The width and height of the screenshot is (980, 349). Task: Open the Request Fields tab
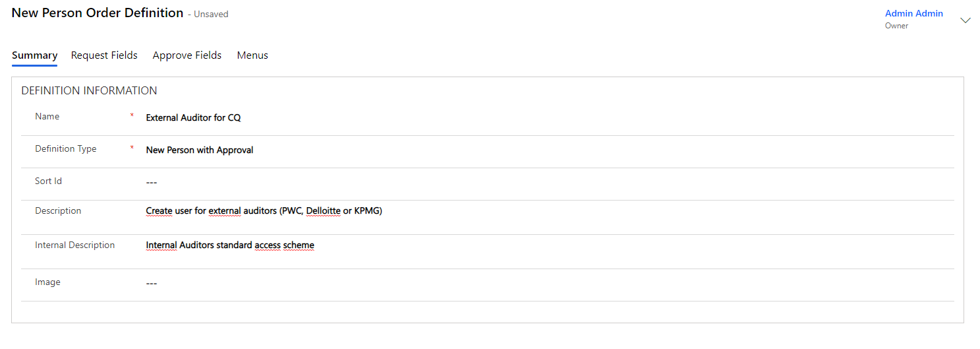point(104,55)
